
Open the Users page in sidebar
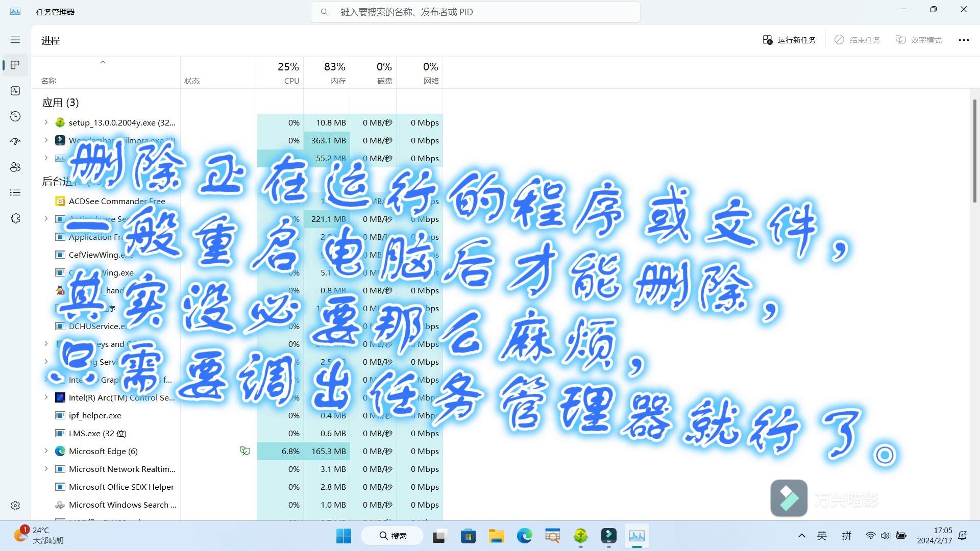15,167
